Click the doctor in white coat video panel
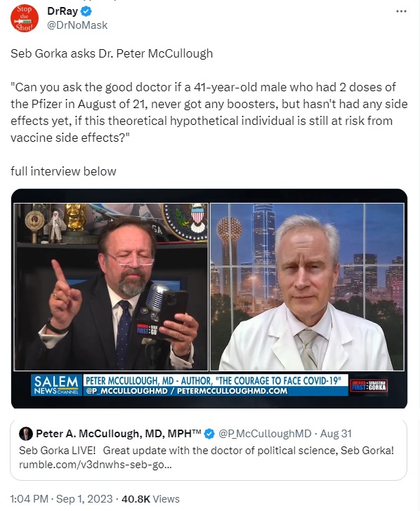Viewport: 420px width, 511px height. point(307,287)
